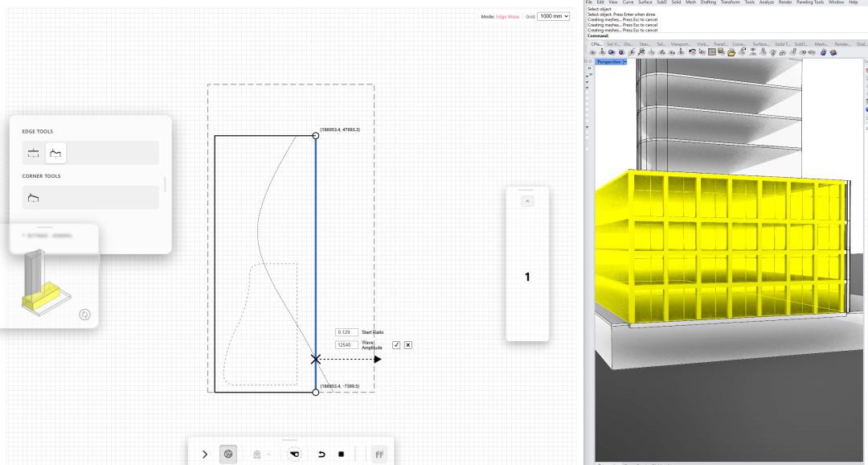Expand the chevron on the floor panel

coord(527,201)
